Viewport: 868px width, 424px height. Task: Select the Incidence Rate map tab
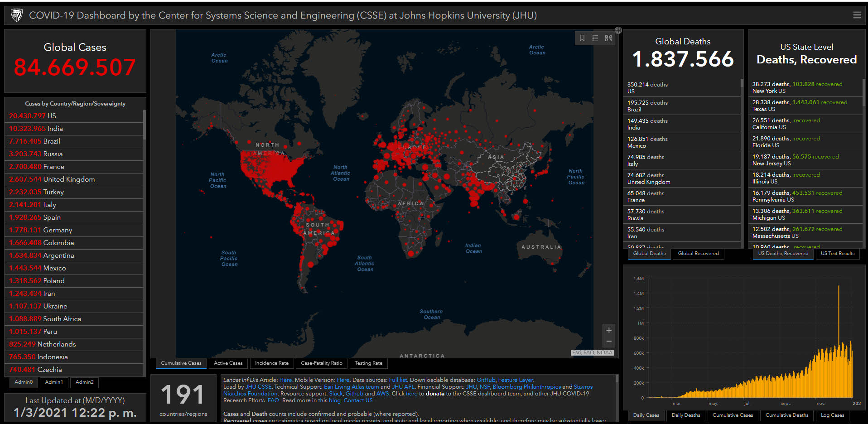(271, 363)
